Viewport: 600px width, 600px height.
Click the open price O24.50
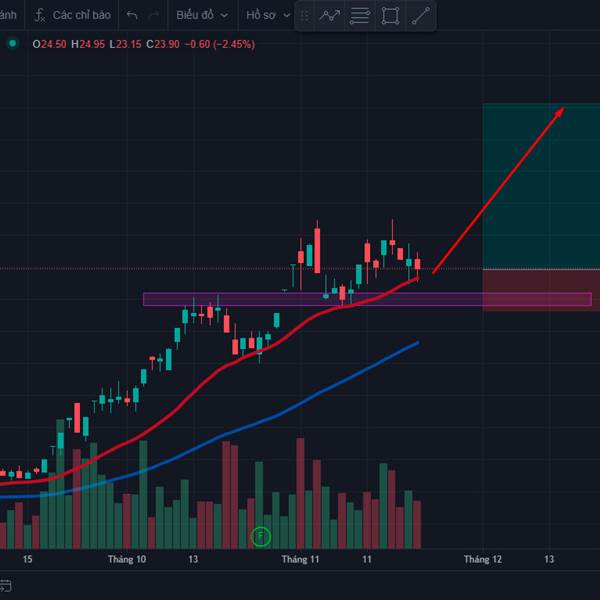[49, 44]
